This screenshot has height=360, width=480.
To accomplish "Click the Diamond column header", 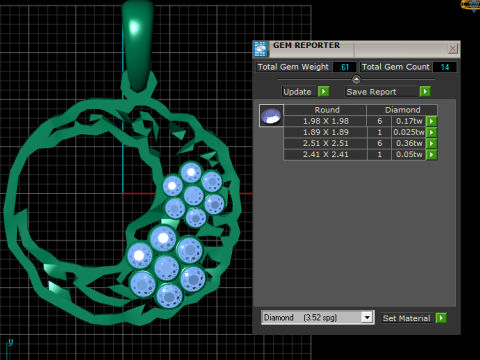I will pyautogui.click(x=402, y=110).
